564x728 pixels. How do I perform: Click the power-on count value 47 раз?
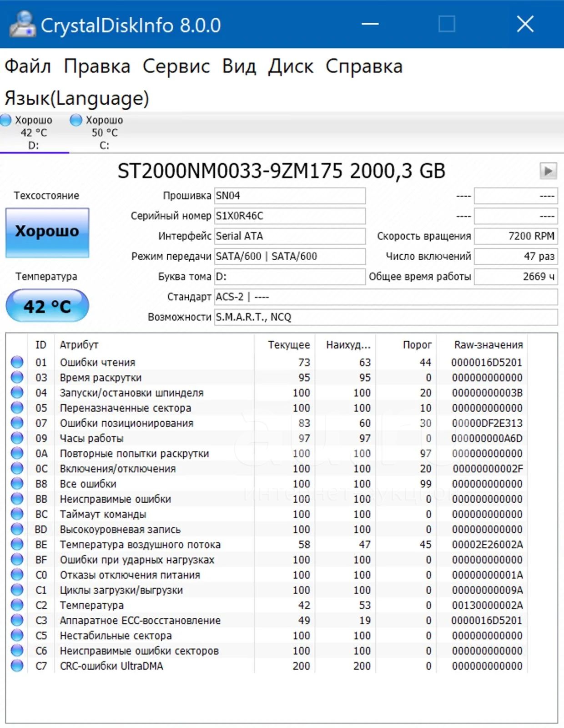(x=516, y=256)
